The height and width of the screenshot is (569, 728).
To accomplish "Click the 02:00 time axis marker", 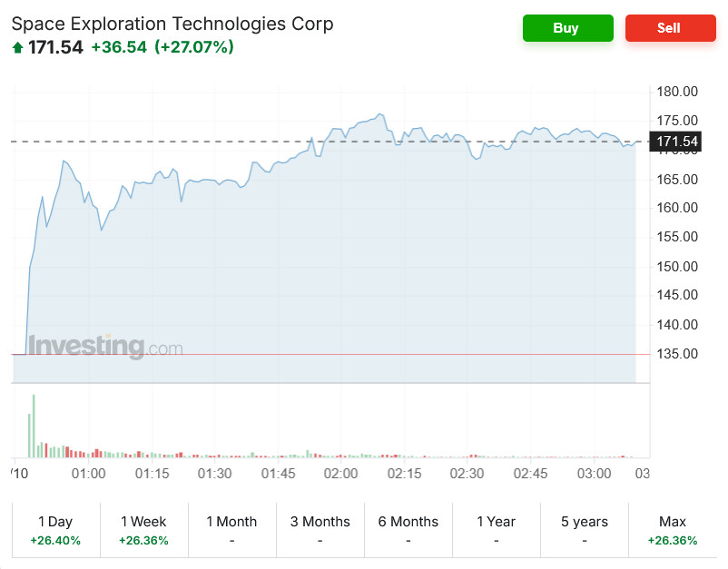I will (x=340, y=474).
